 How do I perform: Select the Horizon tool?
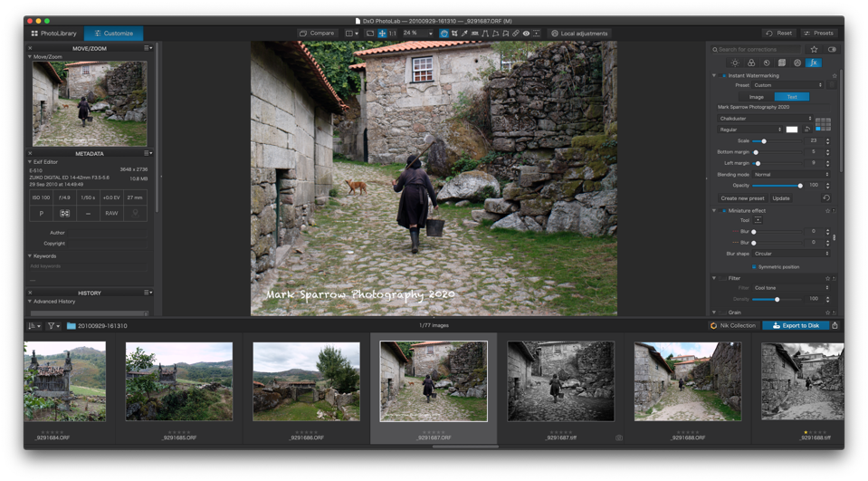coord(475,34)
